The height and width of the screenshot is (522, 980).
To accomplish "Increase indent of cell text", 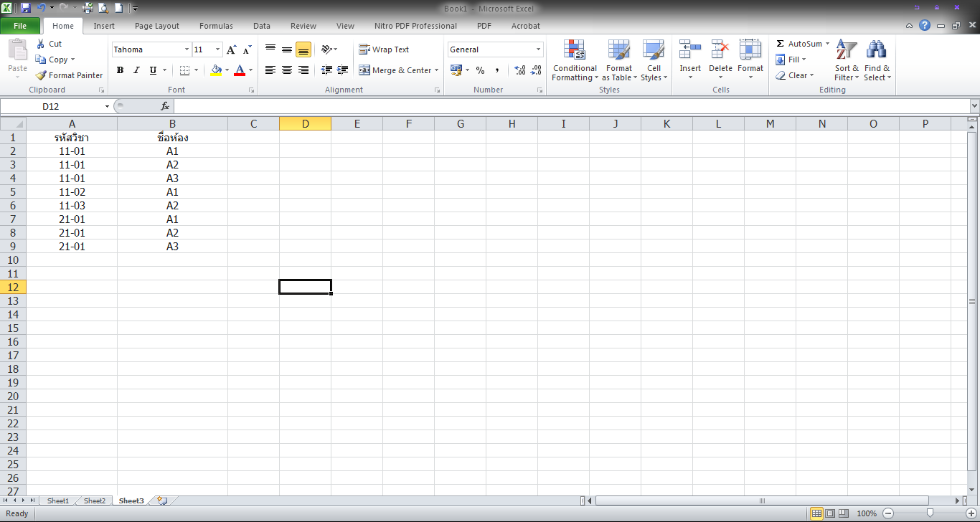I will pos(343,70).
